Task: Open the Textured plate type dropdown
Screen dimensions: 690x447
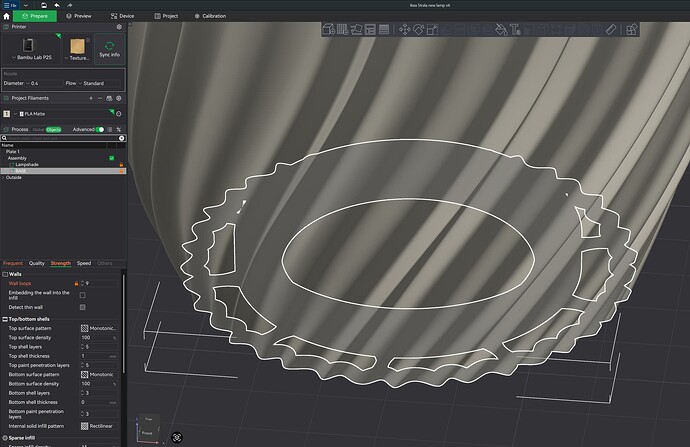Action: point(77,58)
